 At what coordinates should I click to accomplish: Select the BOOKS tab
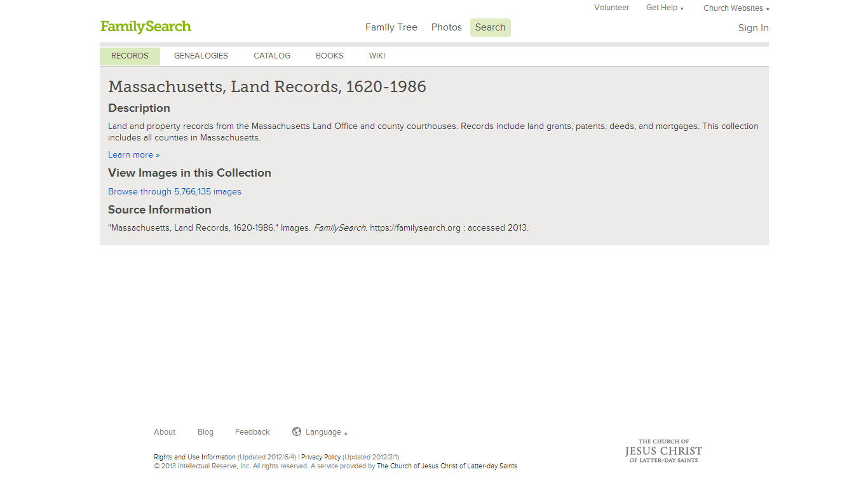point(329,56)
